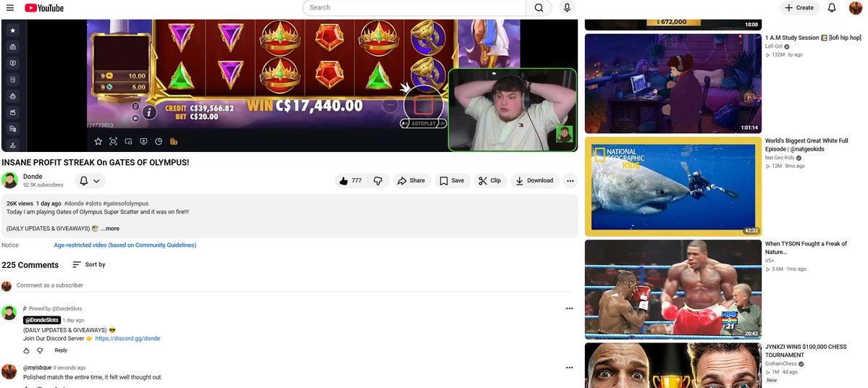
Task: Like the video showing 777 likes
Action: coord(352,180)
